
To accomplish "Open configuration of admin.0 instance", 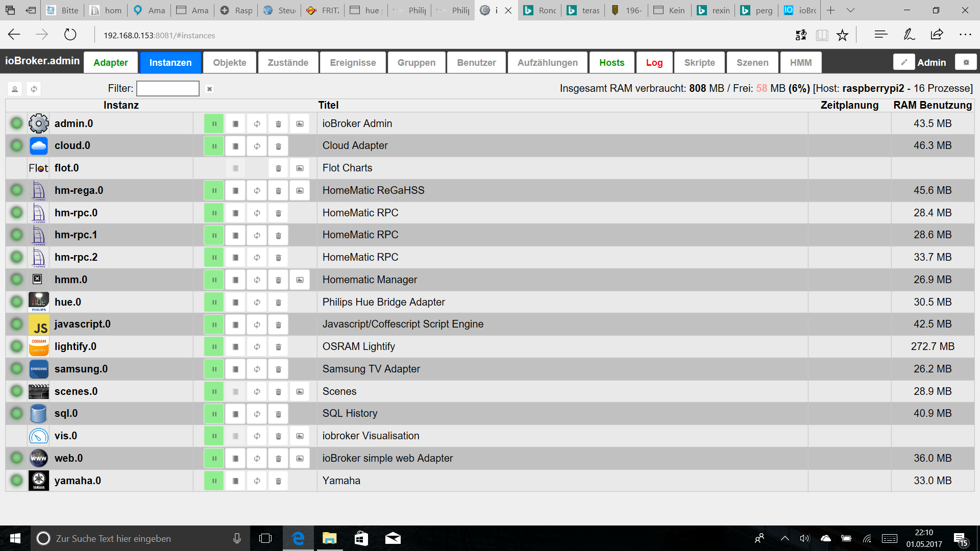I will tap(235, 124).
